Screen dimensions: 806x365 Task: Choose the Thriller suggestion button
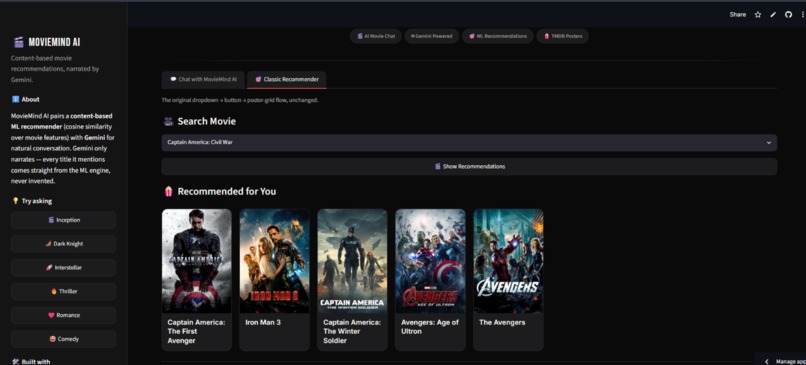click(64, 291)
